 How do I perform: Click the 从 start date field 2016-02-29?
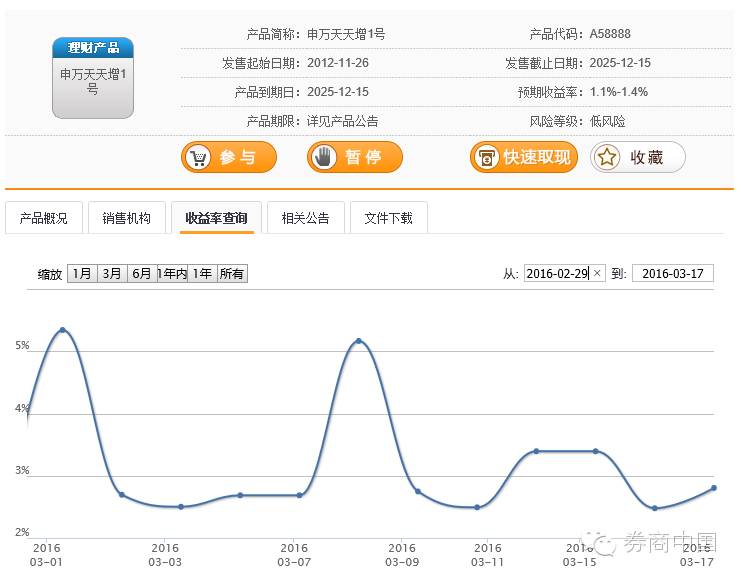click(x=564, y=273)
